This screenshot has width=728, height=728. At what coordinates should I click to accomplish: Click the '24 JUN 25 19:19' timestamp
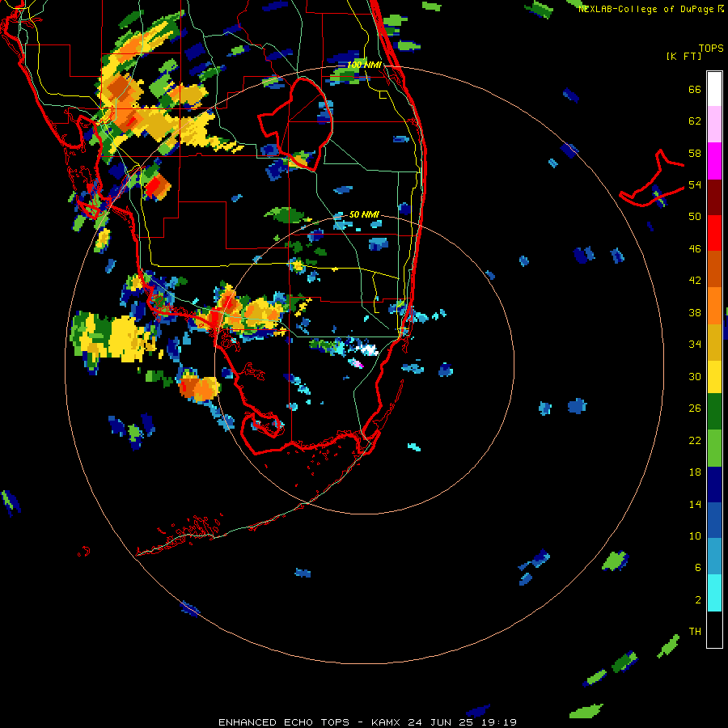pyautogui.click(x=463, y=722)
